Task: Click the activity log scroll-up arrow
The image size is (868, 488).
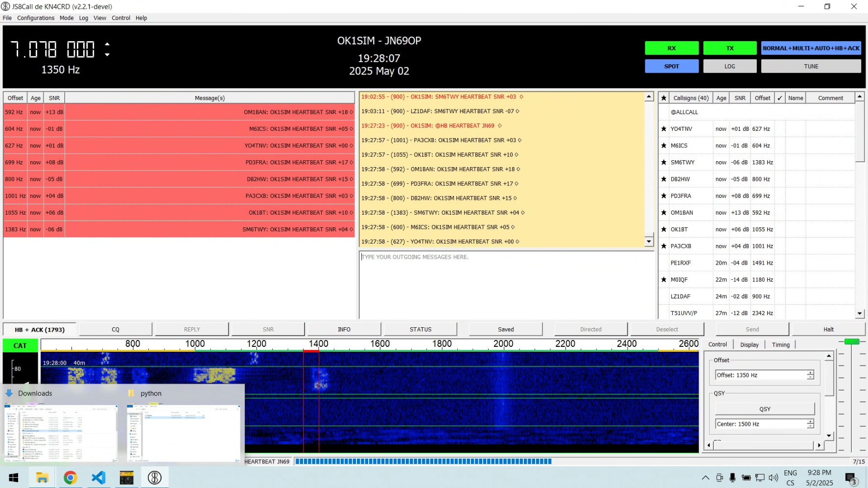Action: [649, 97]
